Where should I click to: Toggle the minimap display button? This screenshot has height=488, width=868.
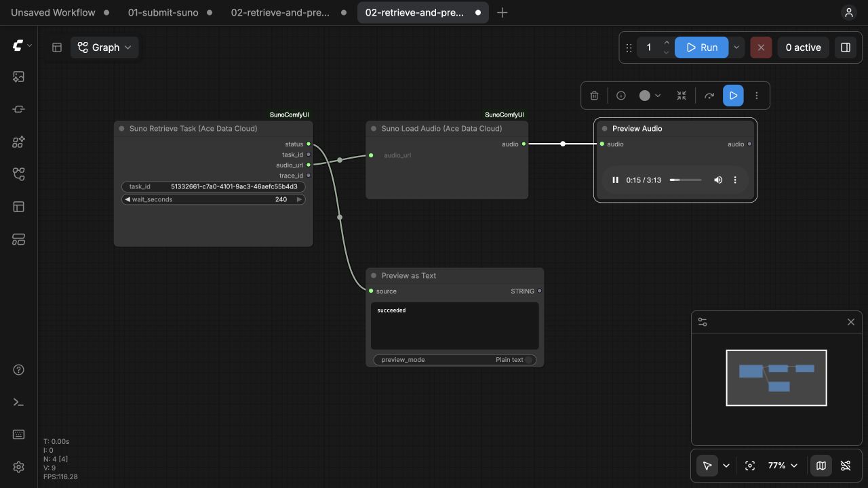pyautogui.click(x=821, y=466)
